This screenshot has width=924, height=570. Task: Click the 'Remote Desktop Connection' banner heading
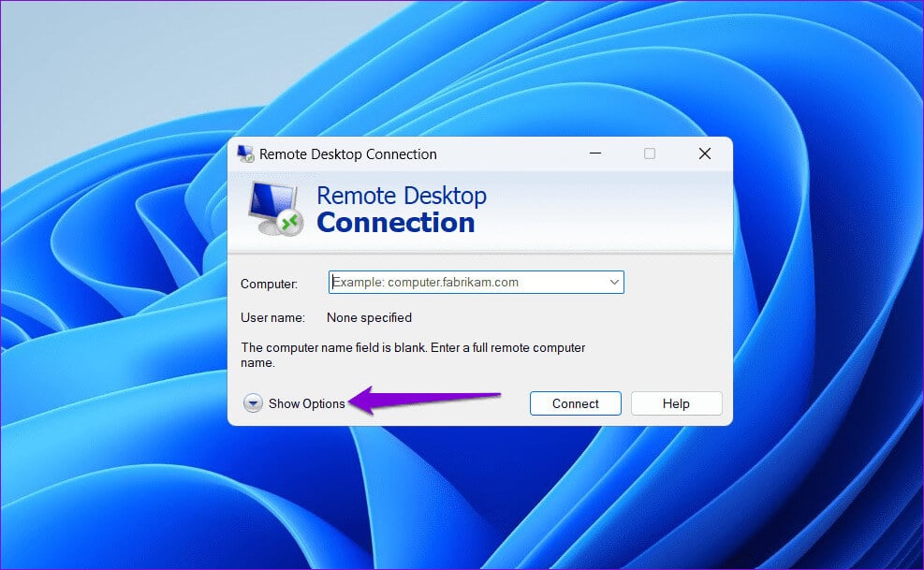[x=402, y=210]
